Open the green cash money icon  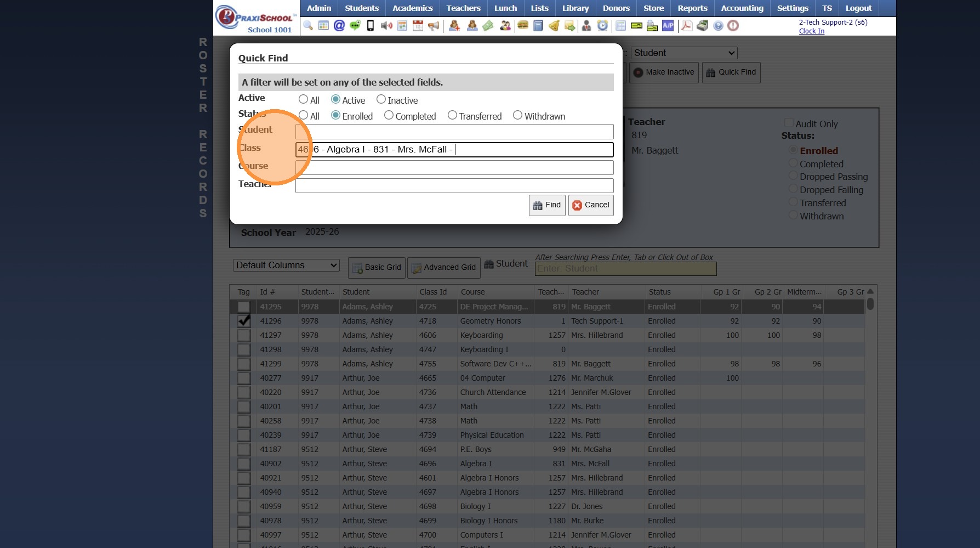coord(488,26)
